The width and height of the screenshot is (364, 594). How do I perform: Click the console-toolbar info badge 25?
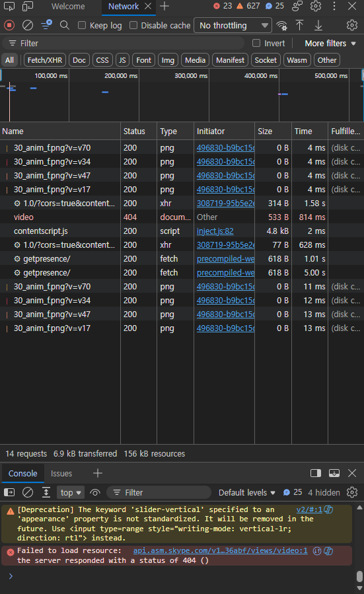pyautogui.click(x=293, y=492)
